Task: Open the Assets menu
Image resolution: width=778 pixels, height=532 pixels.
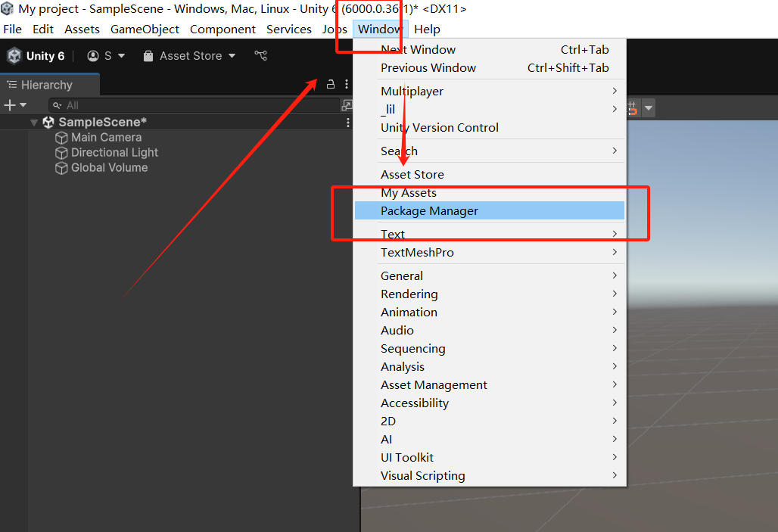Action: click(82, 30)
